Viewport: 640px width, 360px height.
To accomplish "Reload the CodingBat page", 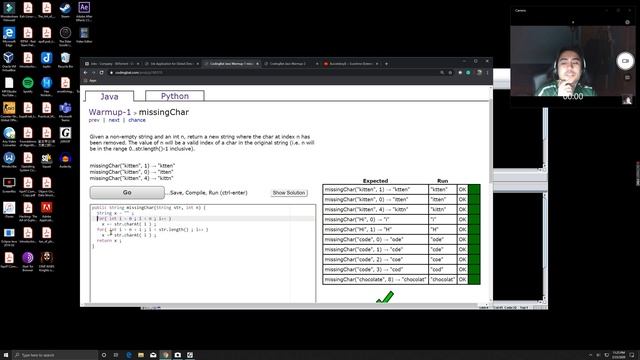I will point(101,73).
